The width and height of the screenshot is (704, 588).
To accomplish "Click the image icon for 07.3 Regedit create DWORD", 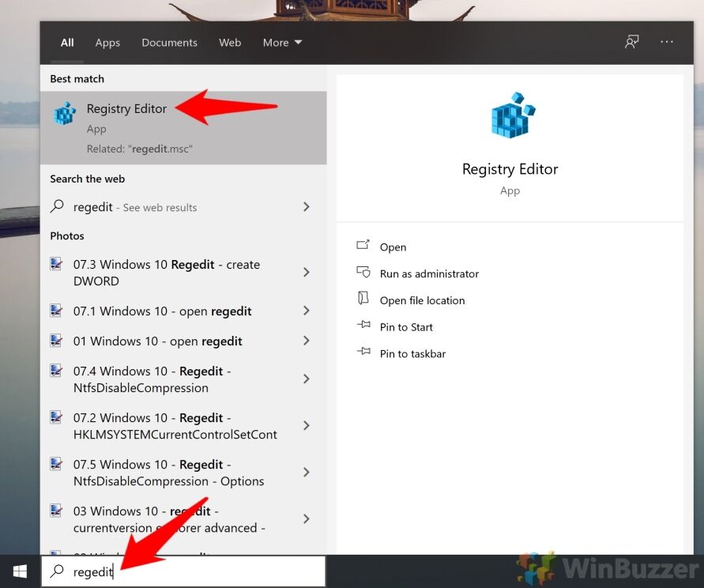I will pyautogui.click(x=55, y=264).
